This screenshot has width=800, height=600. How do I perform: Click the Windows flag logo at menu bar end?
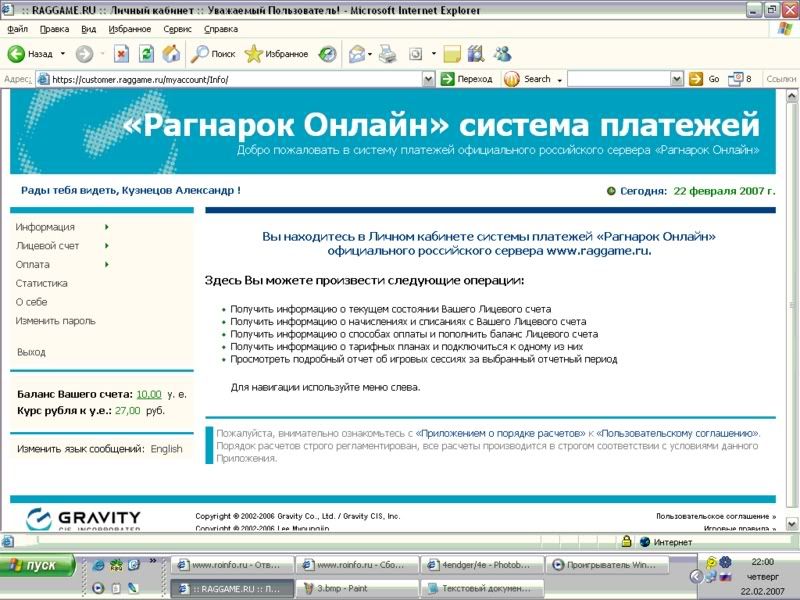785,29
